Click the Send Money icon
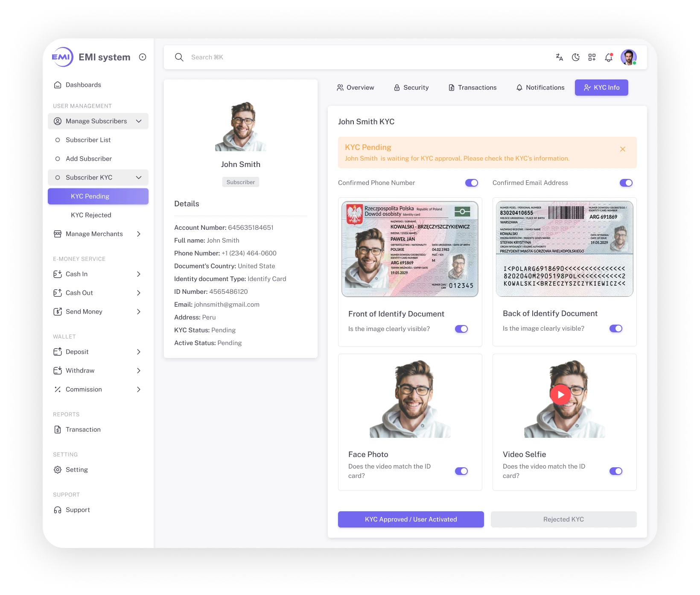This screenshot has width=700, height=595. pyautogui.click(x=58, y=312)
